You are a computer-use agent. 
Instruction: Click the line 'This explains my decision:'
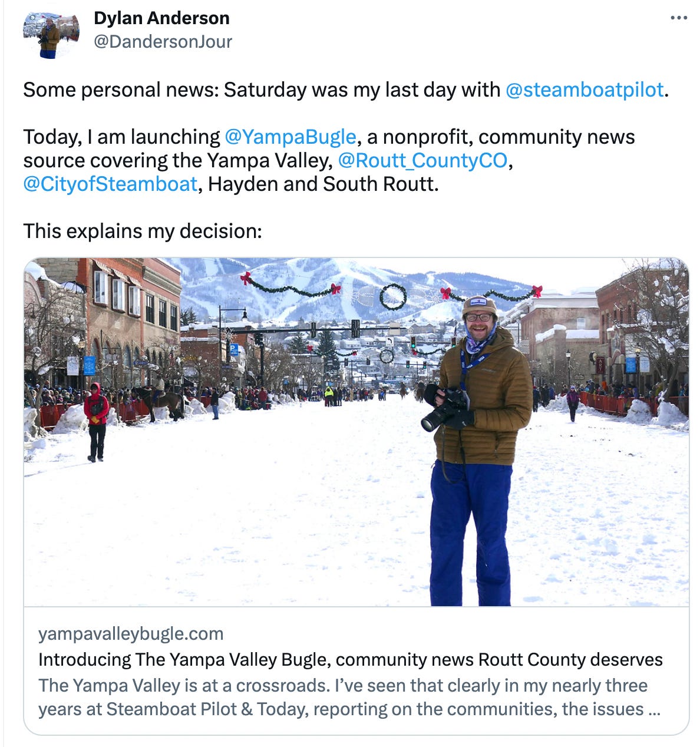143,231
